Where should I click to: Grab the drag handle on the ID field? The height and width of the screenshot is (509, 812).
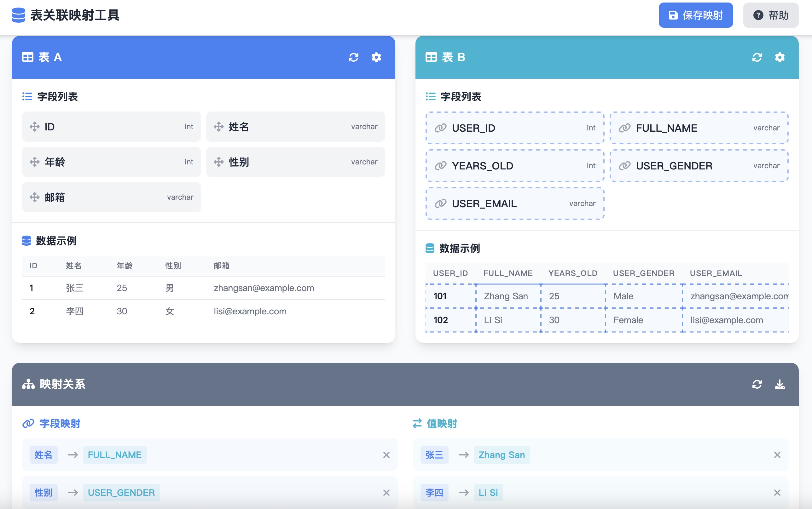tap(34, 127)
